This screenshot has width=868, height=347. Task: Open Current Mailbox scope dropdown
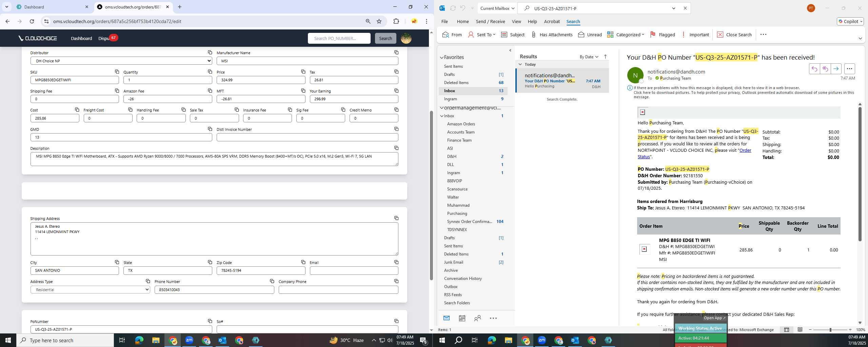coord(497,8)
